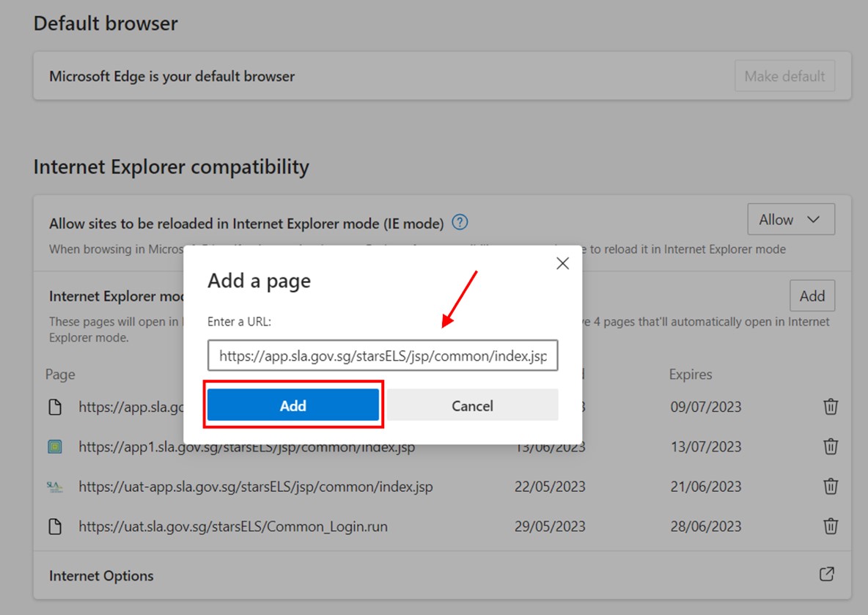Select the app1.sla.gov.sg index.jsp page URL
868x615 pixels.
(247, 446)
